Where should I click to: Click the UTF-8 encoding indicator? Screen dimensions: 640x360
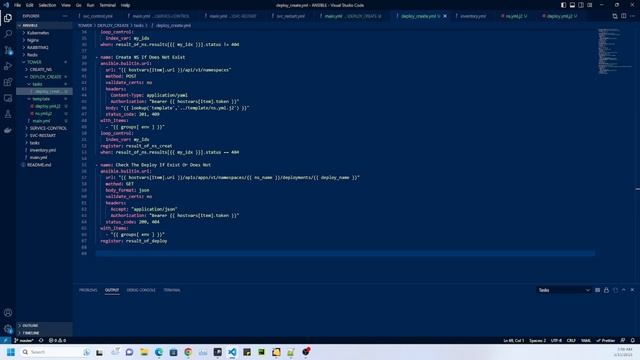556,340
